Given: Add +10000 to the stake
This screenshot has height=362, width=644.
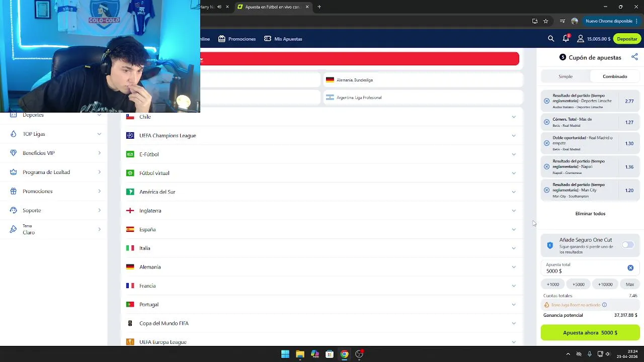Looking at the screenshot, I should point(605,285).
